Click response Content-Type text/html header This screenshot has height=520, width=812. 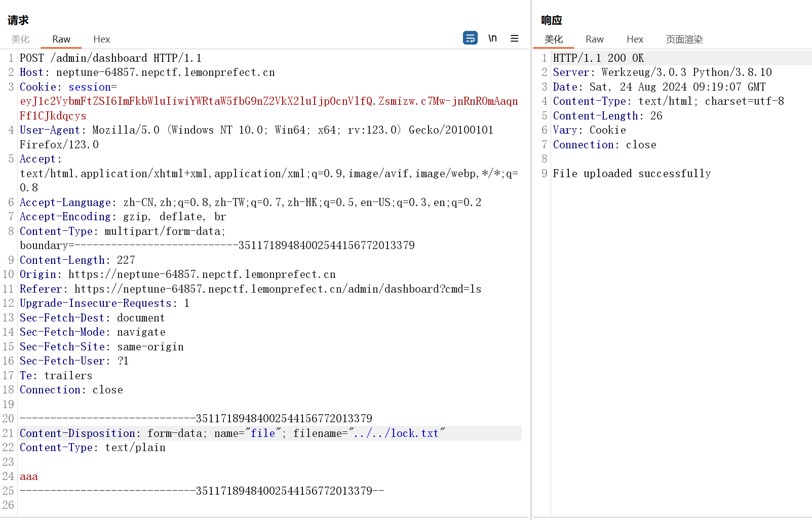point(668,101)
